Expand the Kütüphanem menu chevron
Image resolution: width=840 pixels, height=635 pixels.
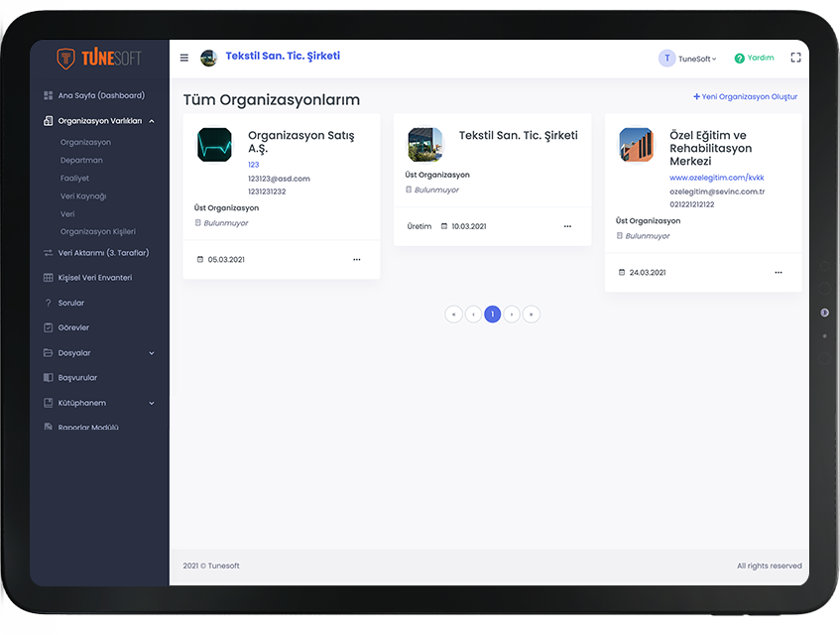[x=152, y=403]
